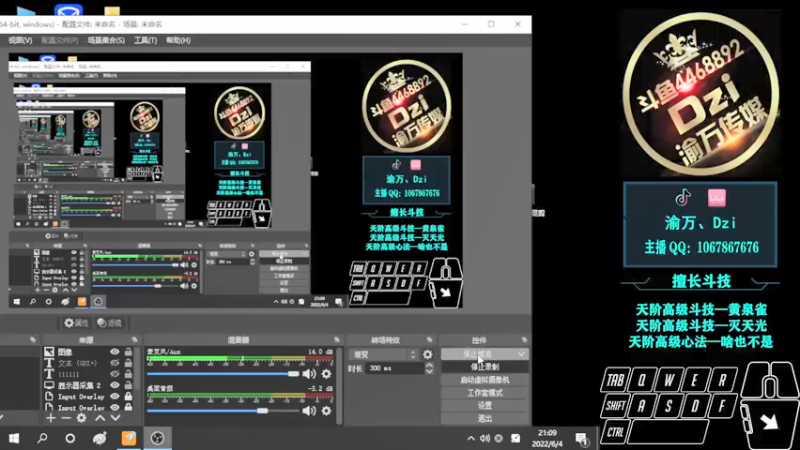Open the 帮助(H) menu
This screenshot has height=450, width=800.
tap(178, 40)
